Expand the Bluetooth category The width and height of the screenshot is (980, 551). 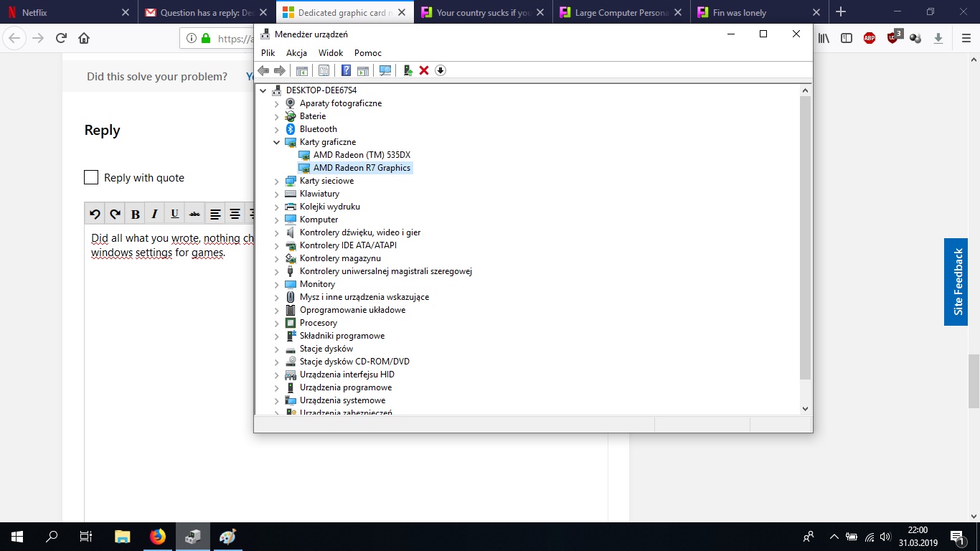click(x=277, y=129)
